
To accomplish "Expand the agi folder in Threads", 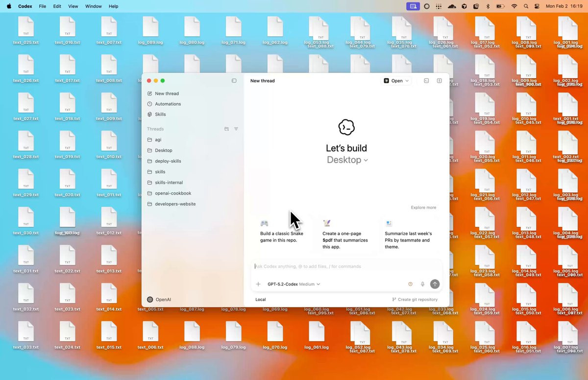I will click(x=193, y=140).
